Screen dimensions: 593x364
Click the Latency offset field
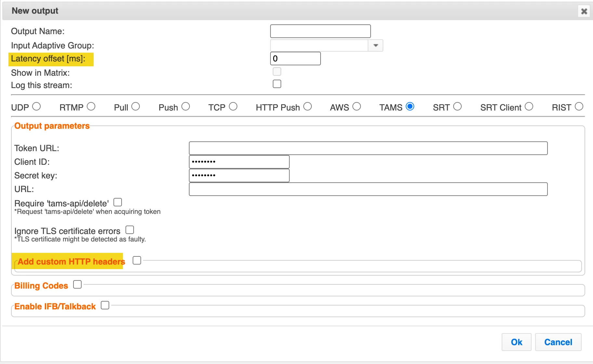(295, 58)
